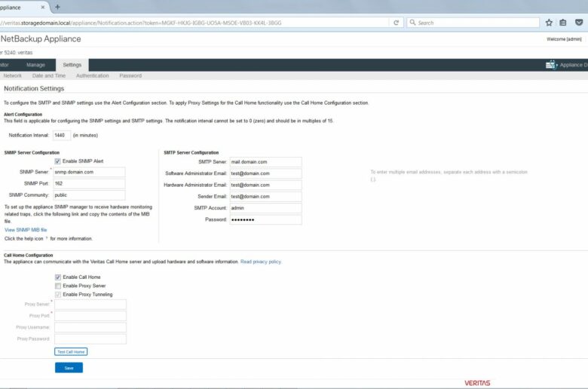Viewport: 588px width, 389px height.
Task: Switch to Authentication subtab
Action: (92, 76)
